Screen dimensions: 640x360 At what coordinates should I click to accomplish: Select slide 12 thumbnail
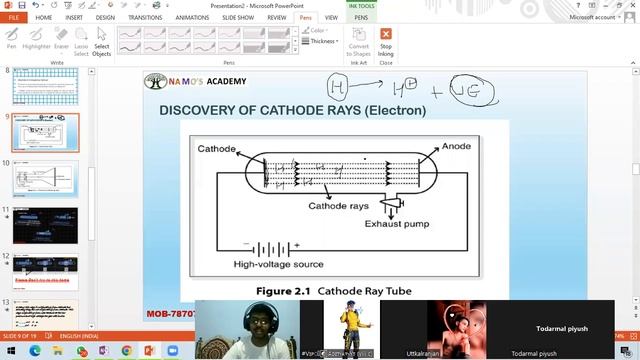[x=45, y=272]
